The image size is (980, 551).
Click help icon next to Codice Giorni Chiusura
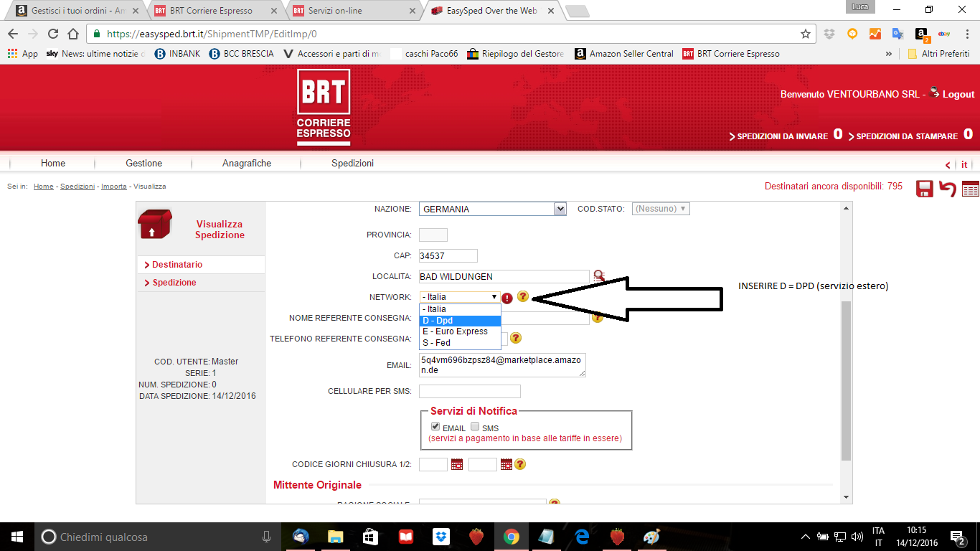[520, 464]
